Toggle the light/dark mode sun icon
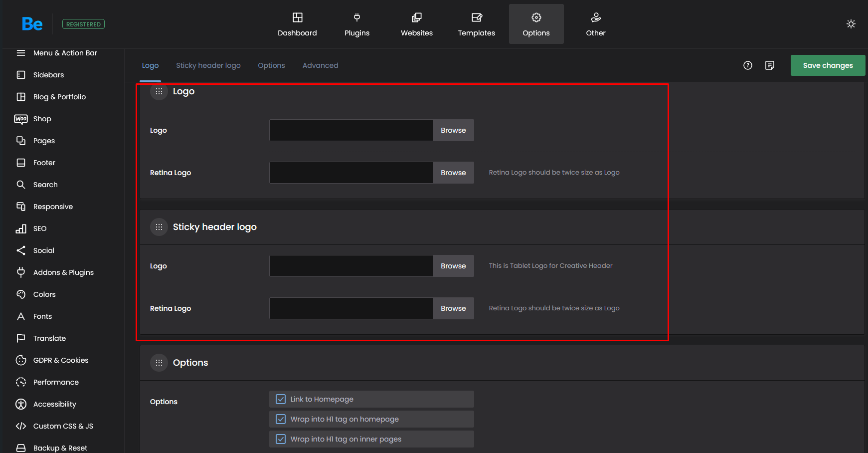The width and height of the screenshot is (868, 453). pos(851,24)
